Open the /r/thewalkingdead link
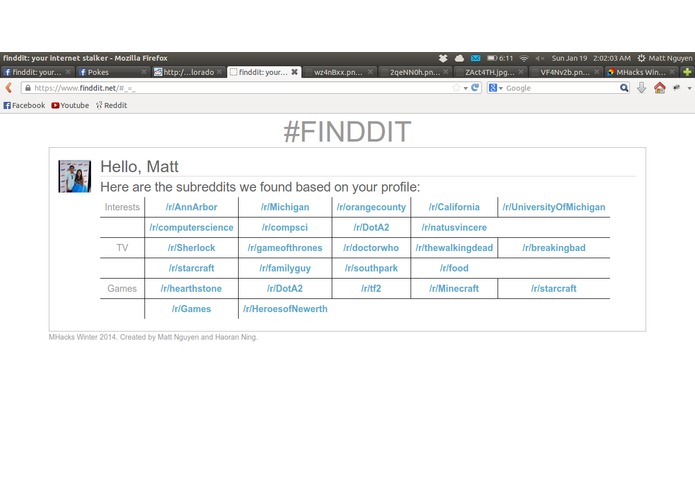695x494 pixels. click(x=454, y=248)
